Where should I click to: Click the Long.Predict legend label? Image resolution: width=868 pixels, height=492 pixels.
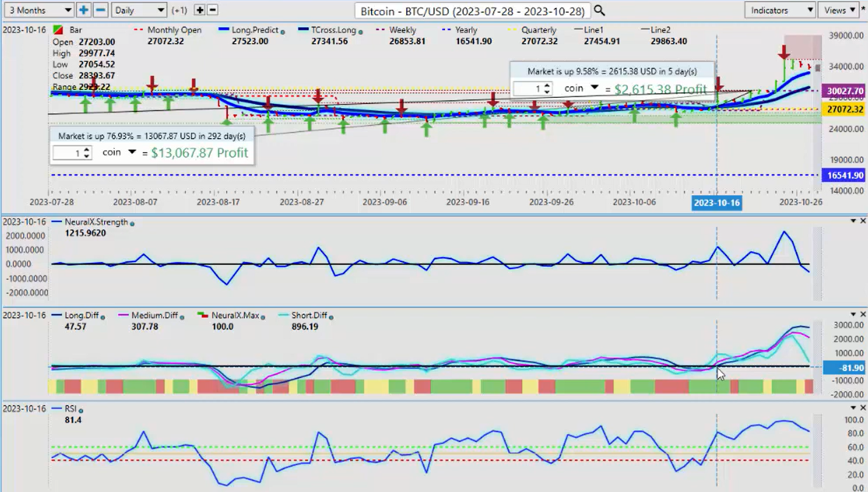pos(255,30)
